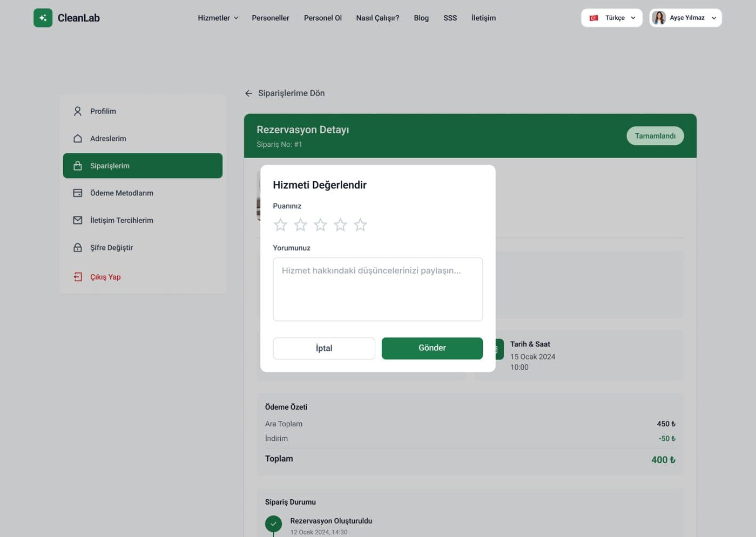
Task: Expand the Ayşe Yılmaz account menu
Action: pyautogui.click(x=685, y=18)
